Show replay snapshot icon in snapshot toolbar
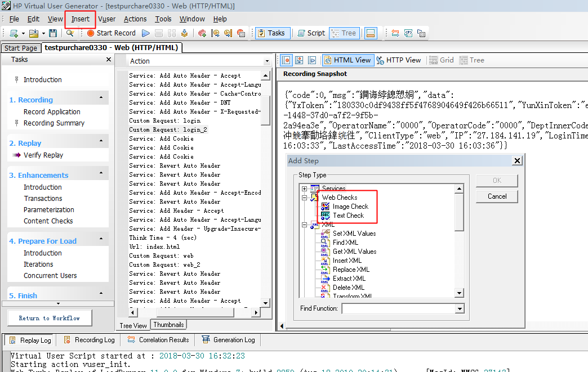 pyautogui.click(x=312, y=60)
